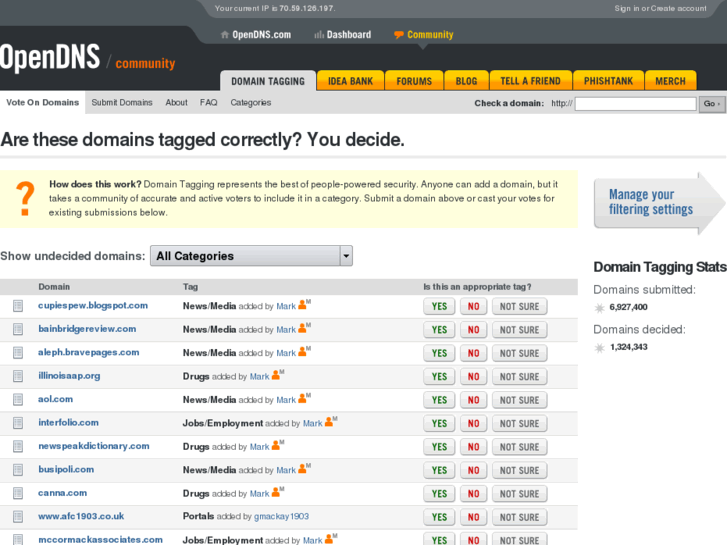Select the Vote On Domains submenu item
Viewport: 727px width, 545px height.
click(43, 103)
